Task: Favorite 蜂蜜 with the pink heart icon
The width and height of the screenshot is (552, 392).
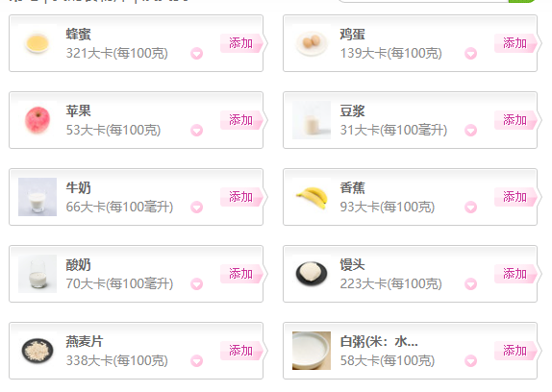Action: pyautogui.click(x=196, y=54)
